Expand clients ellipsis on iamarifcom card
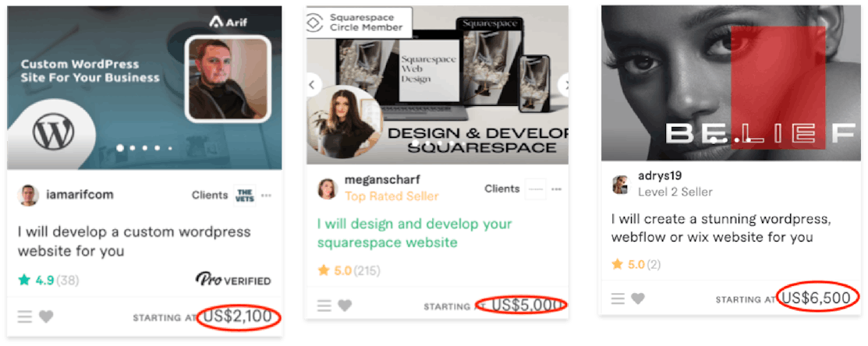The image size is (868, 346). point(266,195)
